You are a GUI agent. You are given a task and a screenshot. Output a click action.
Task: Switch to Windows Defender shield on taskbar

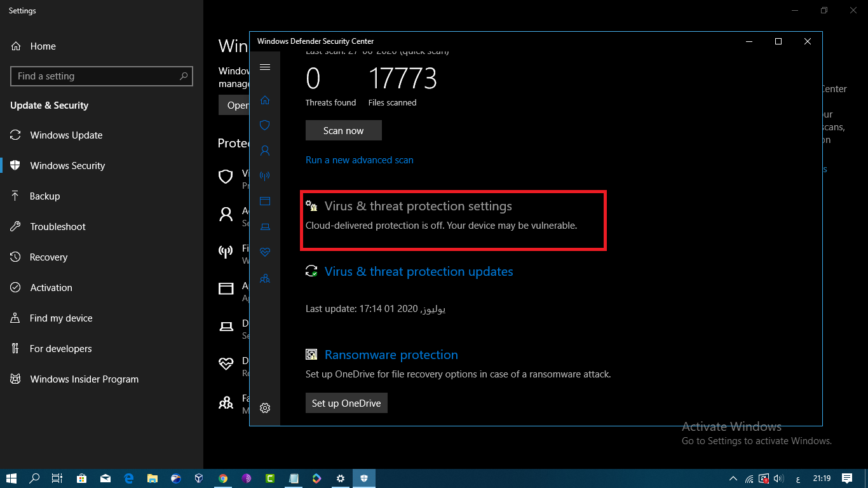(x=364, y=478)
